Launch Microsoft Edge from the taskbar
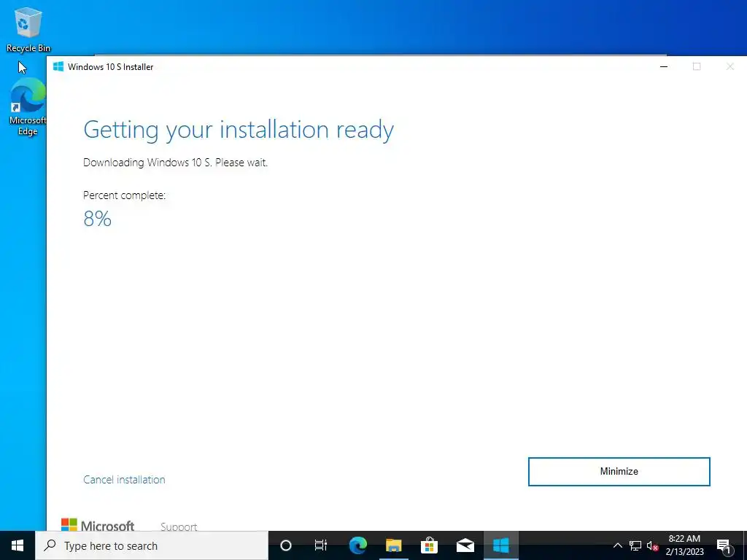Image resolution: width=747 pixels, height=560 pixels. click(357, 545)
